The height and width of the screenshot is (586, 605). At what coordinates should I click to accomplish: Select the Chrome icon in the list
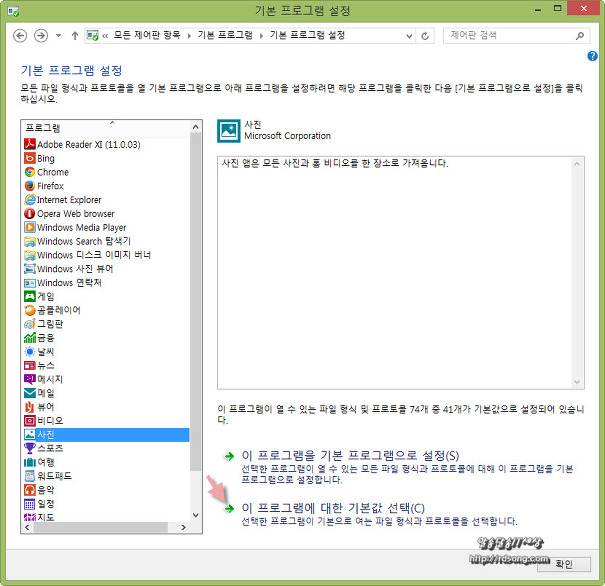(30, 172)
